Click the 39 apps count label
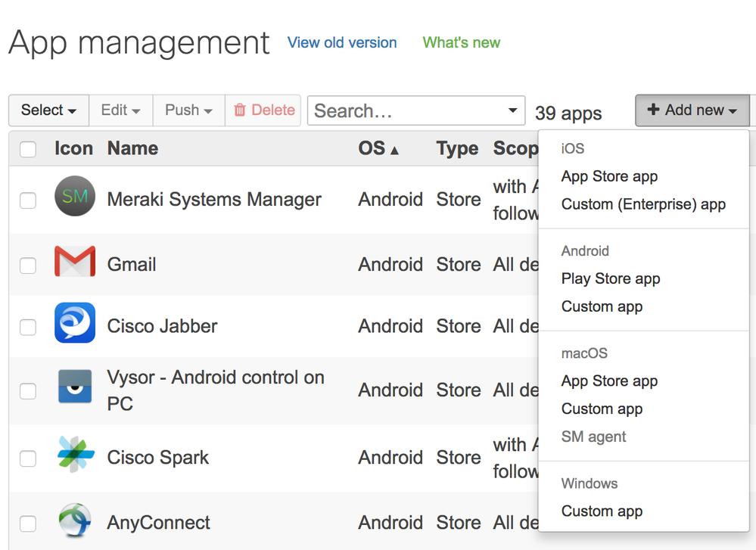 568,113
